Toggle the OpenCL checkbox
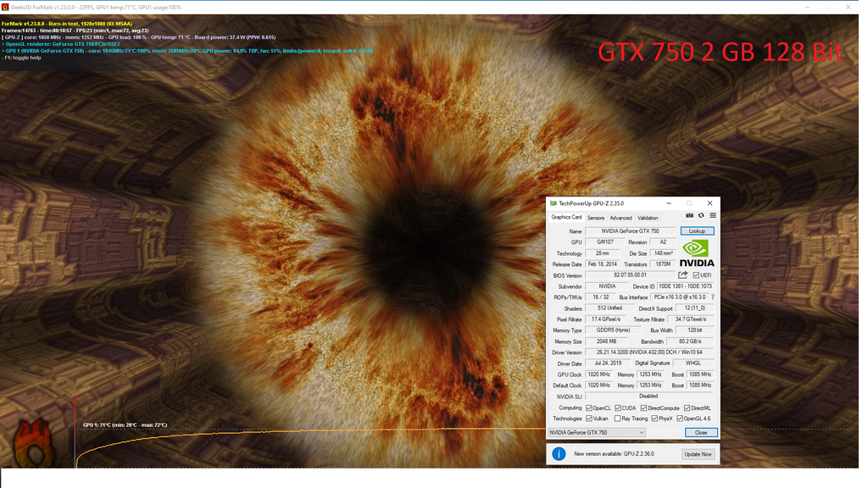 589,408
